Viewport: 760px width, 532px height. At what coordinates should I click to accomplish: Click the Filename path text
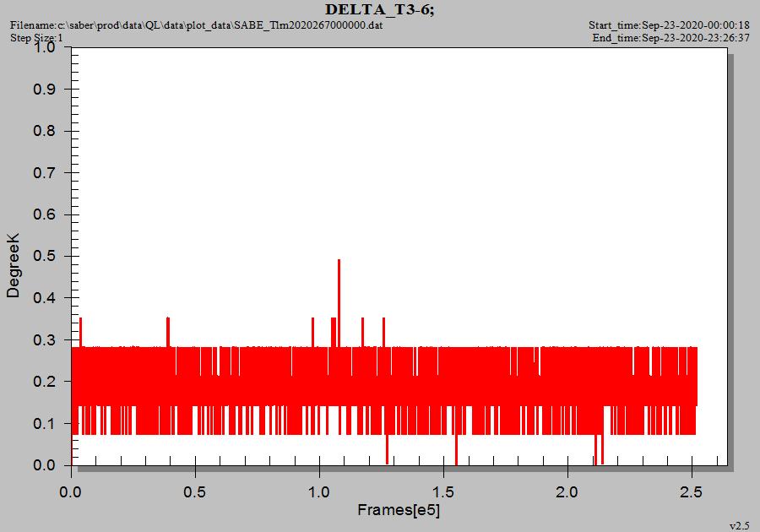196,25
